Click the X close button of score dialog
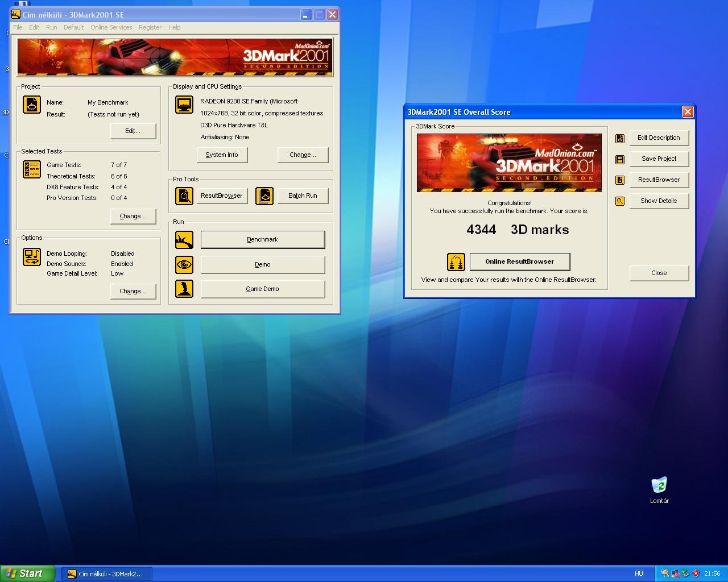The image size is (728, 582). [688, 111]
